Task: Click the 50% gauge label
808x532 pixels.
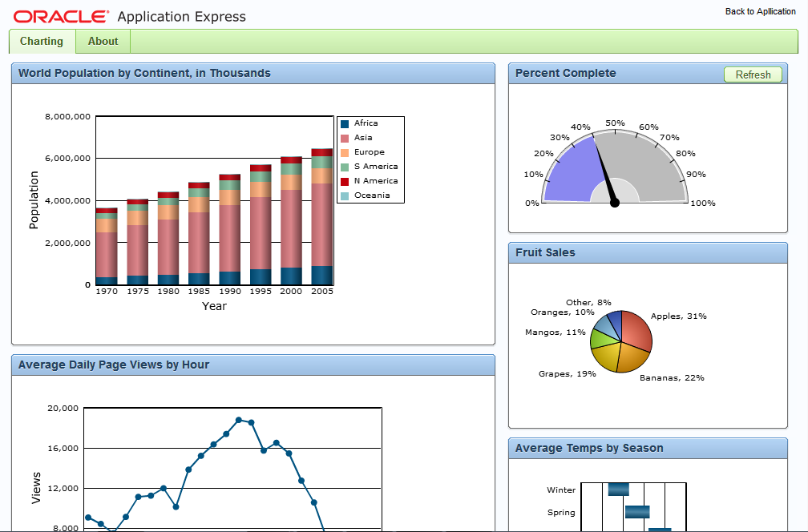Action: point(616,123)
